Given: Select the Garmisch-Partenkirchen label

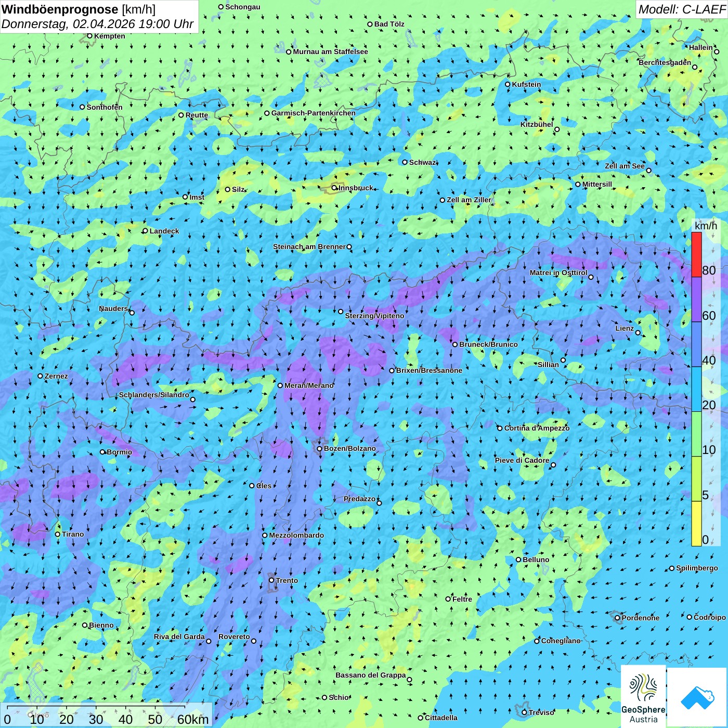Looking at the screenshot, I should (314, 113).
